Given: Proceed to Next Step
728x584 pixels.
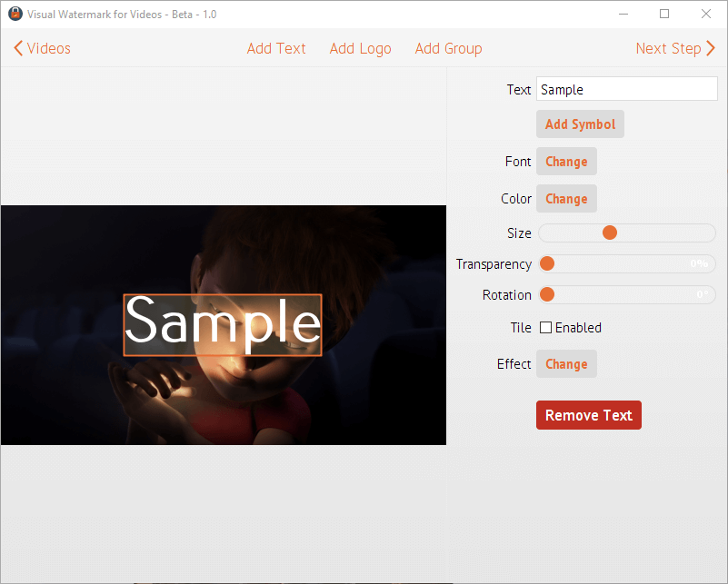Looking at the screenshot, I should coord(675,49).
